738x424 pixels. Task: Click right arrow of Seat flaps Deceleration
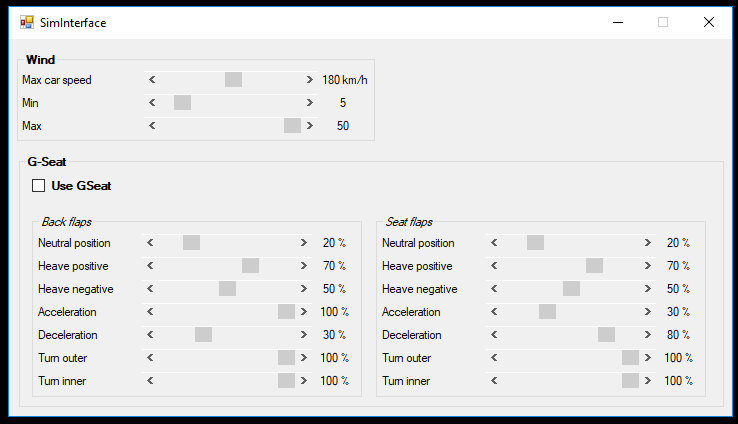[648, 335]
